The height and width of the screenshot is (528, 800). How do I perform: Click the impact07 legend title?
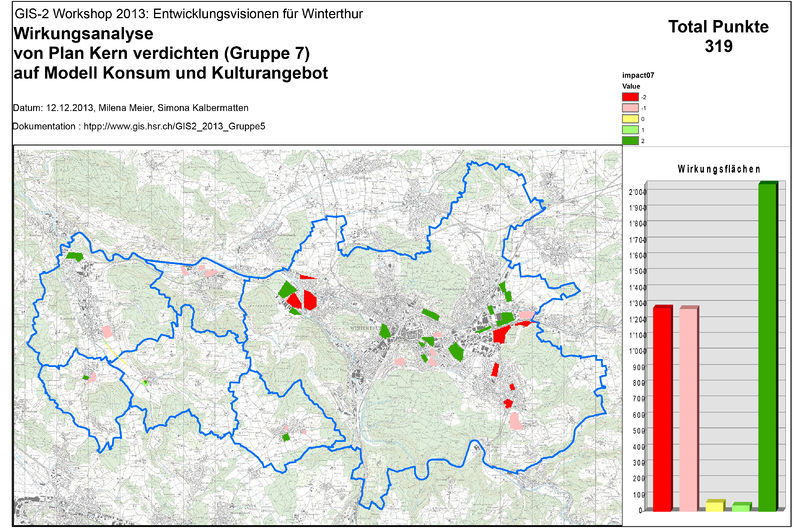pyautogui.click(x=638, y=75)
